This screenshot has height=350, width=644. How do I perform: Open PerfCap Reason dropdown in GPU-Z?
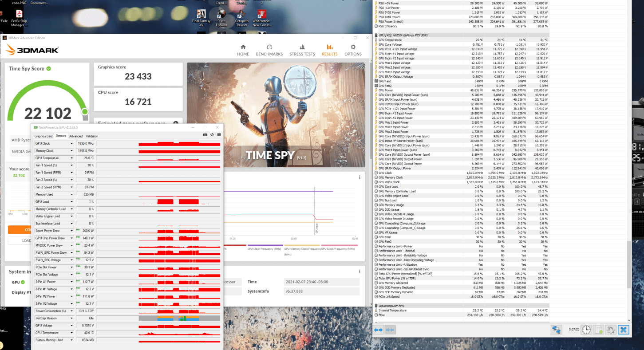point(71,318)
